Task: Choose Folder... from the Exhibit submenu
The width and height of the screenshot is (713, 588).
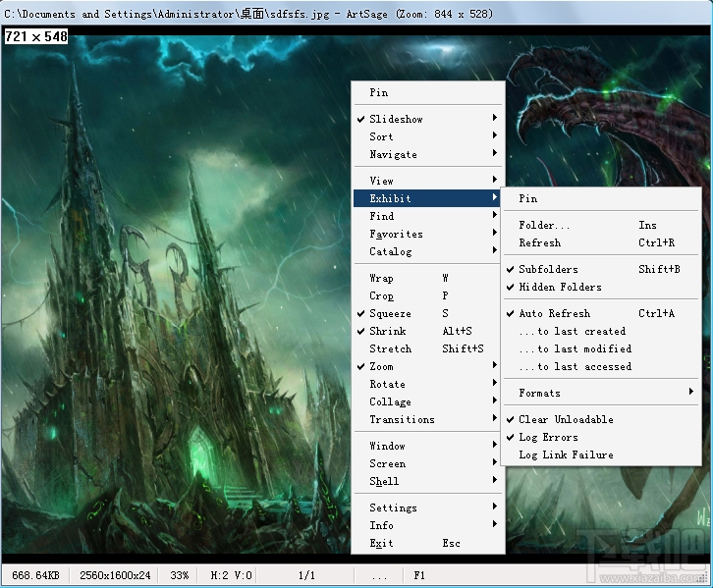Action: pos(601,225)
